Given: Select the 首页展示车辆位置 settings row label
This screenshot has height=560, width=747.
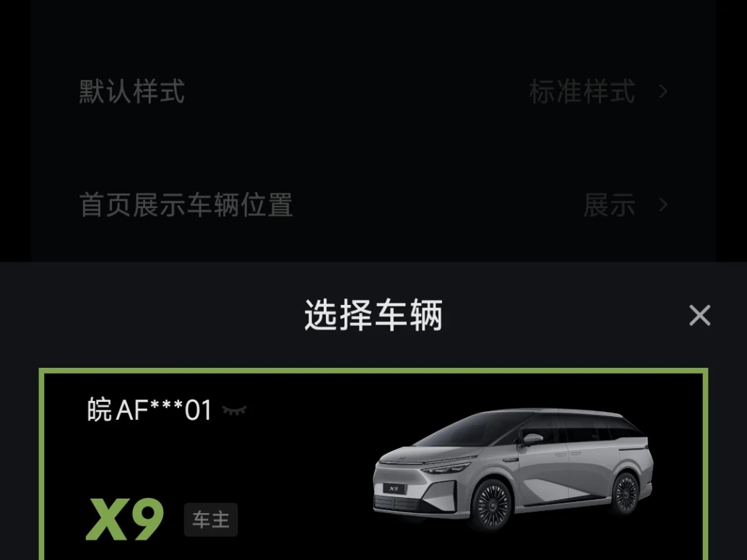Looking at the screenshot, I should coord(186,205).
